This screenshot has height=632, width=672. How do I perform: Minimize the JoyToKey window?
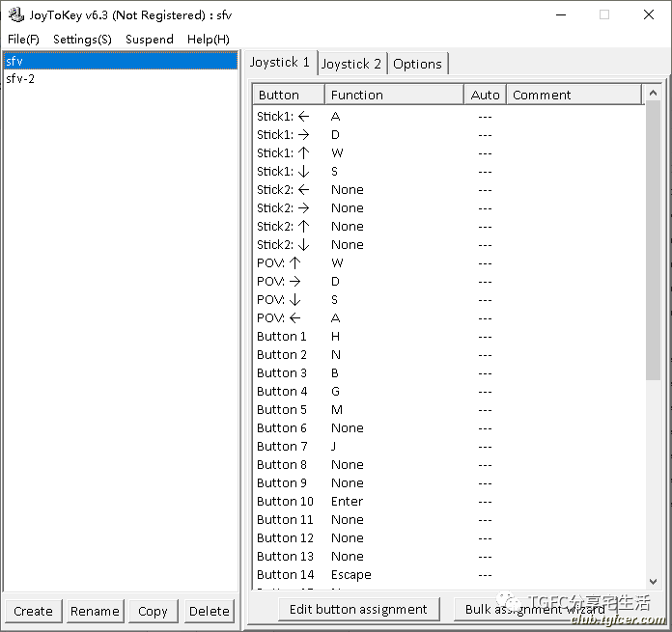coord(561,15)
